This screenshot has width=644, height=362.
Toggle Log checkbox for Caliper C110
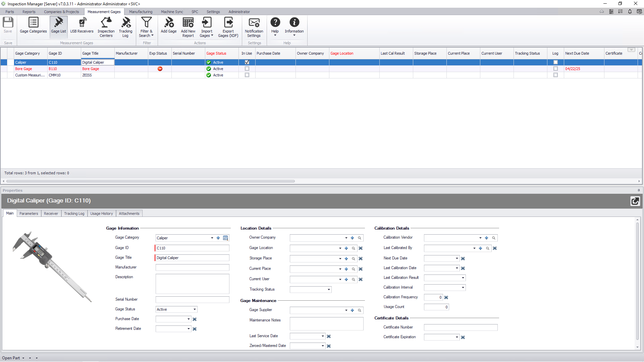555,62
